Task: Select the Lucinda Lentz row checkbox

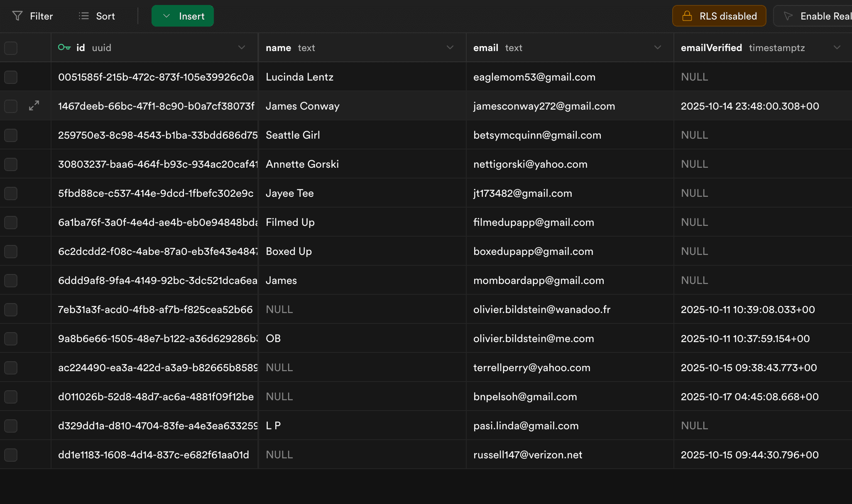Action: (x=11, y=77)
